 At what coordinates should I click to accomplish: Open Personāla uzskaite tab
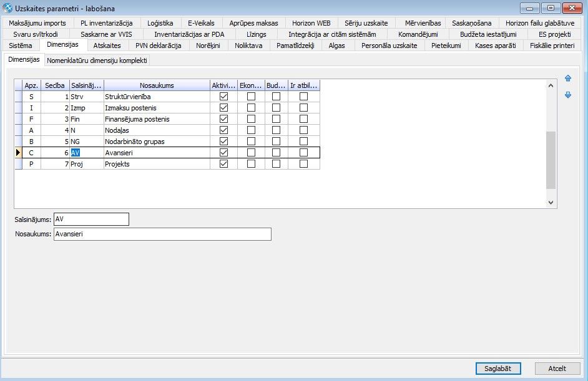pos(389,46)
